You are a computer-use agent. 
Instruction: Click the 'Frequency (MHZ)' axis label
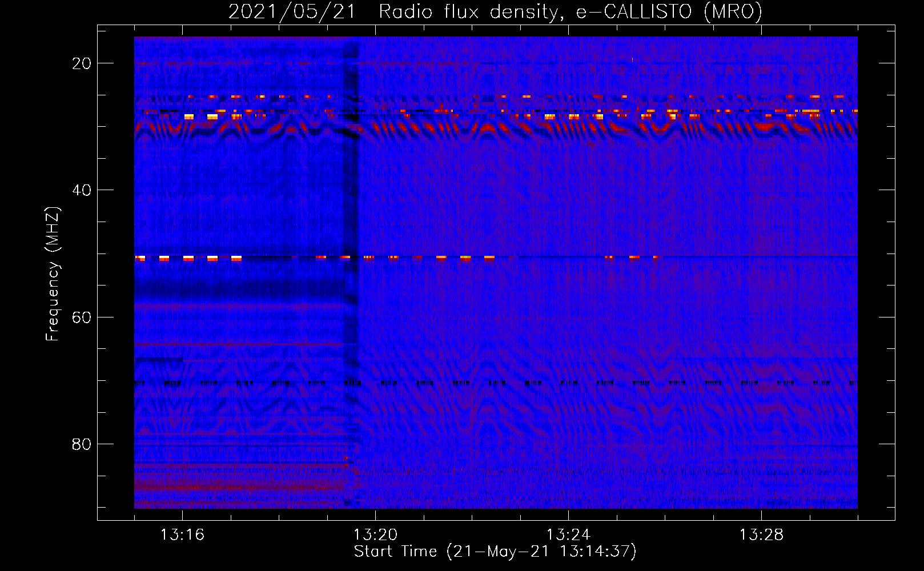(53, 274)
